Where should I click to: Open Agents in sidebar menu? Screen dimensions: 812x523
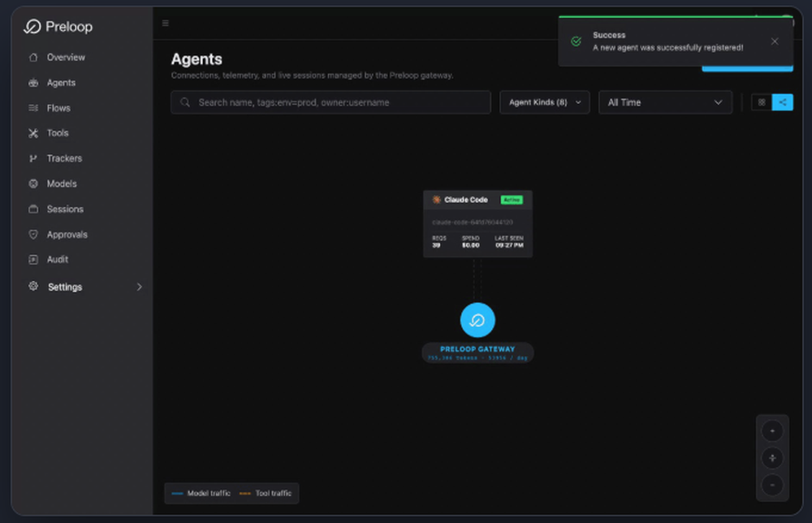61,83
